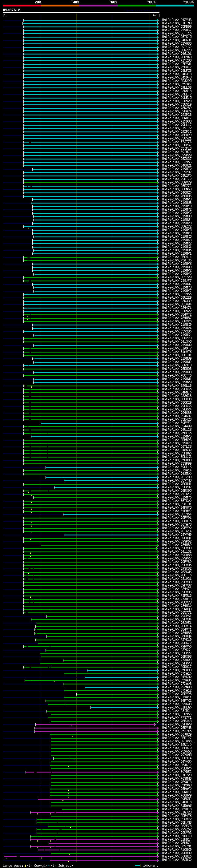The image size is (197, 868).
Task: Open hit UniRef100_B7ST72
Action: (177, 128)
